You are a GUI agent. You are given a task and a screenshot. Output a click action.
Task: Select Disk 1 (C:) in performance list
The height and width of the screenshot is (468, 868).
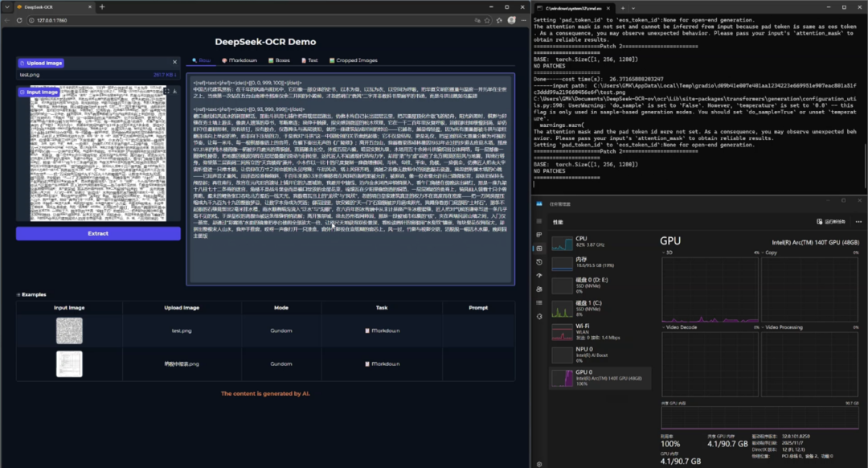[x=600, y=308]
